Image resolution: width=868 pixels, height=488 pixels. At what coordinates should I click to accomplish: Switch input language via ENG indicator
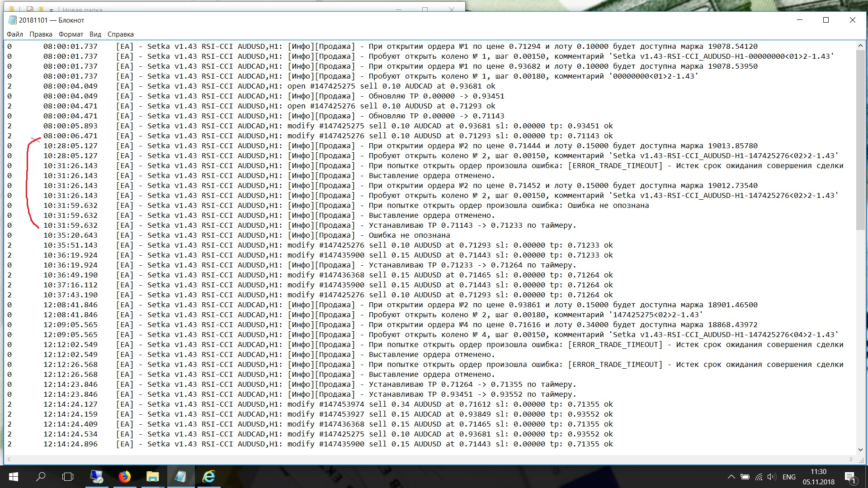point(789,477)
